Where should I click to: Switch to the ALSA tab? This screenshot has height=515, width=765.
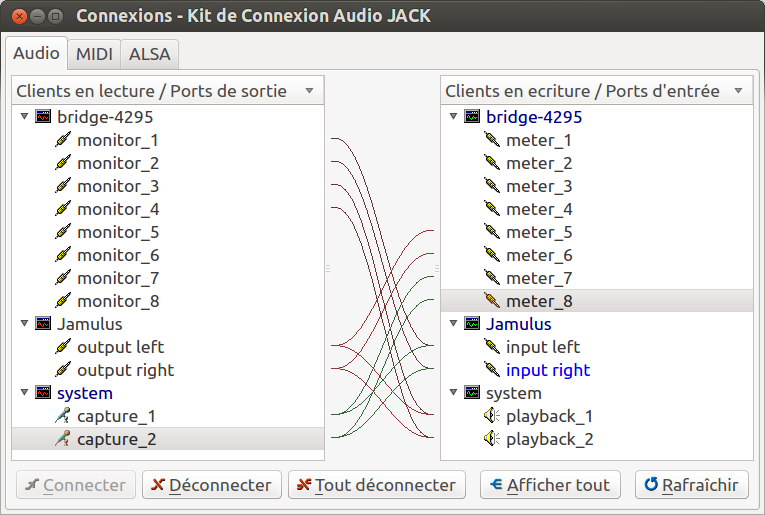point(150,54)
